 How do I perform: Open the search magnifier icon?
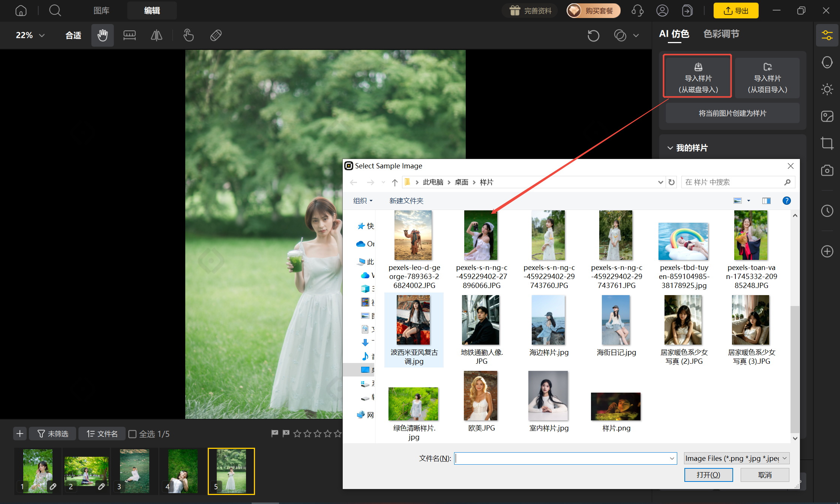pos(55,10)
